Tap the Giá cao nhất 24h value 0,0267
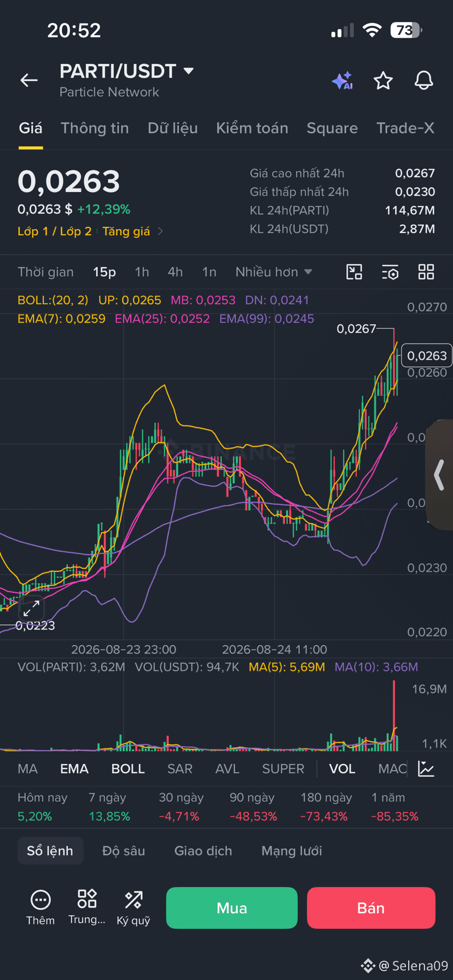This screenshot has height=980, width=453. 415,173
